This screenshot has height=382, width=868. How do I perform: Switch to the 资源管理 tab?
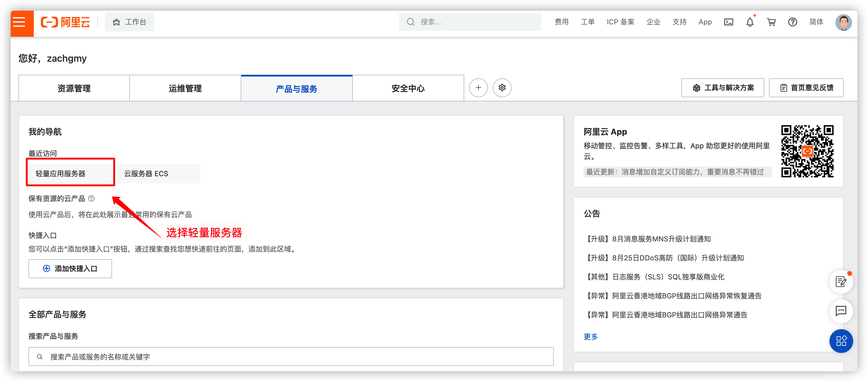[74, 88]
